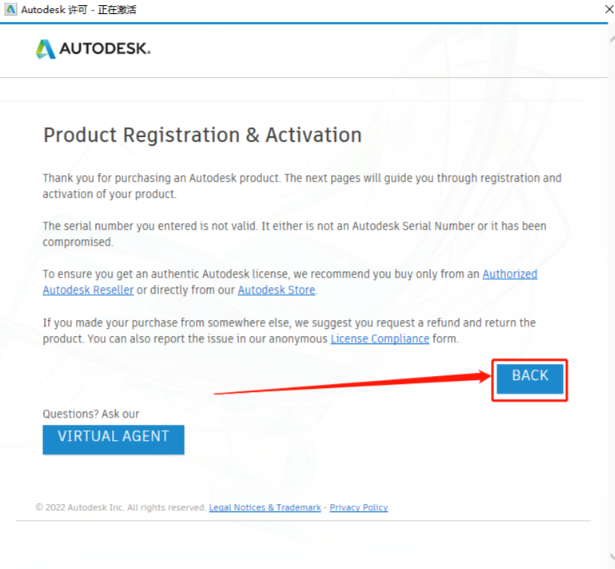Image resolution: width=615 pixels, height=569 pixels.
Task: Click the 'Questions? Ask our' label
Action: (90, 414)
